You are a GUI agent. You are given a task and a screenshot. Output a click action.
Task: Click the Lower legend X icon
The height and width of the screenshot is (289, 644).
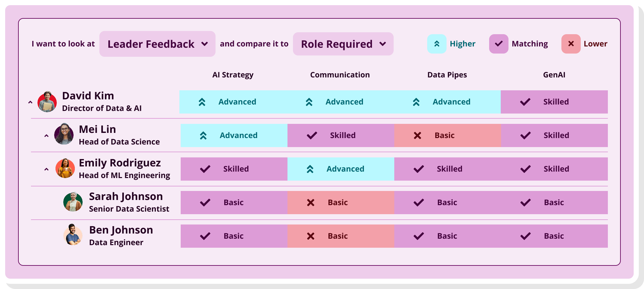pyautogui.click(x=571, y=44)
